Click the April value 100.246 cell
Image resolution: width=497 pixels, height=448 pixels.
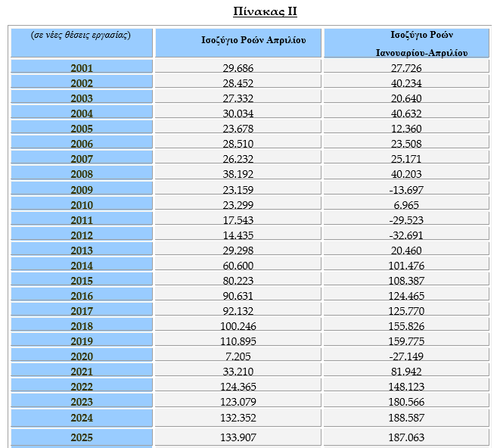[238, 326]
